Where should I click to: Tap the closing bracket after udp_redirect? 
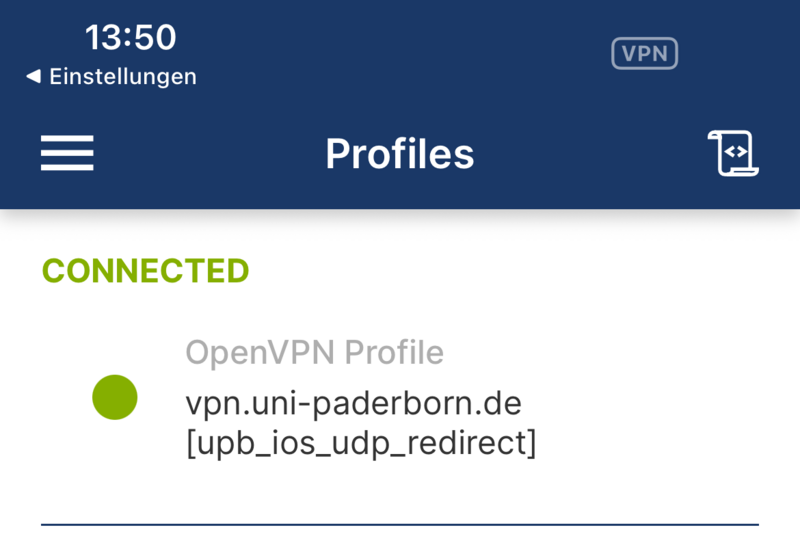pyautogui.click(x=530, y=443)
